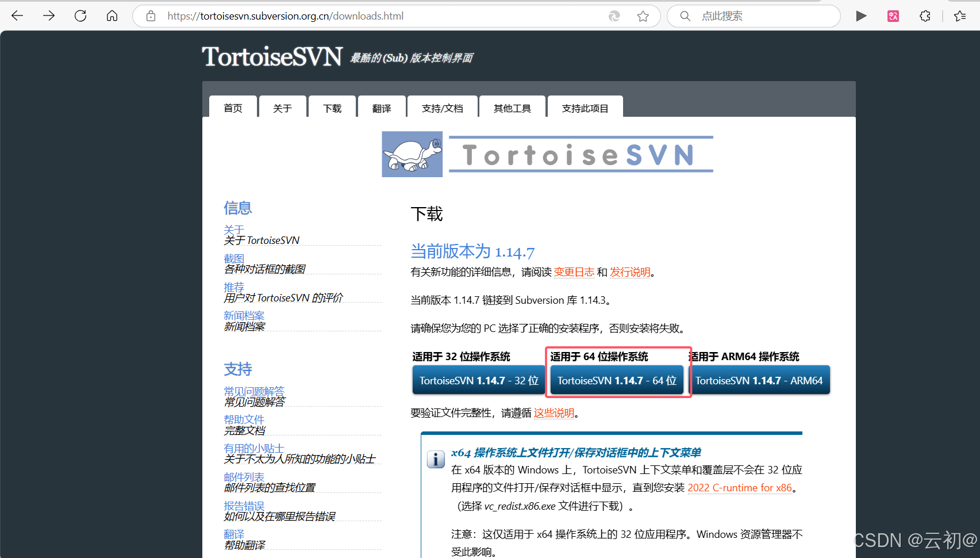Click the 支持 sidebar heading
The width and height of the screenshot is (980, 558).
[x=238, y=369]
